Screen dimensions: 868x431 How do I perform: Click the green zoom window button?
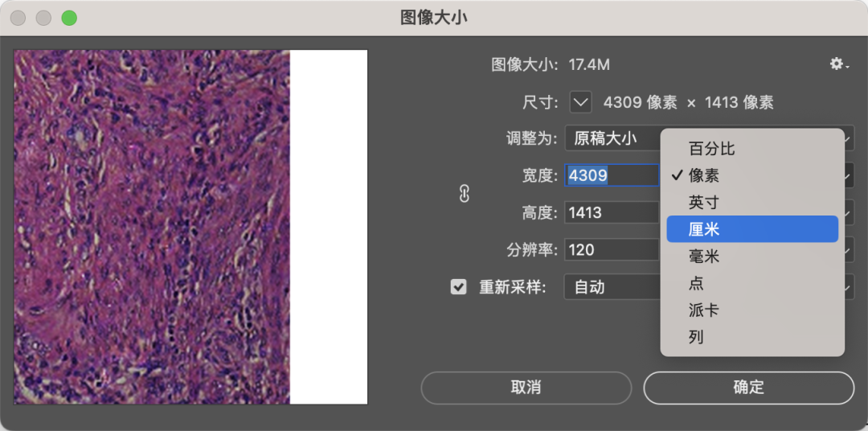pyautogui.click(x=69, y=18)
